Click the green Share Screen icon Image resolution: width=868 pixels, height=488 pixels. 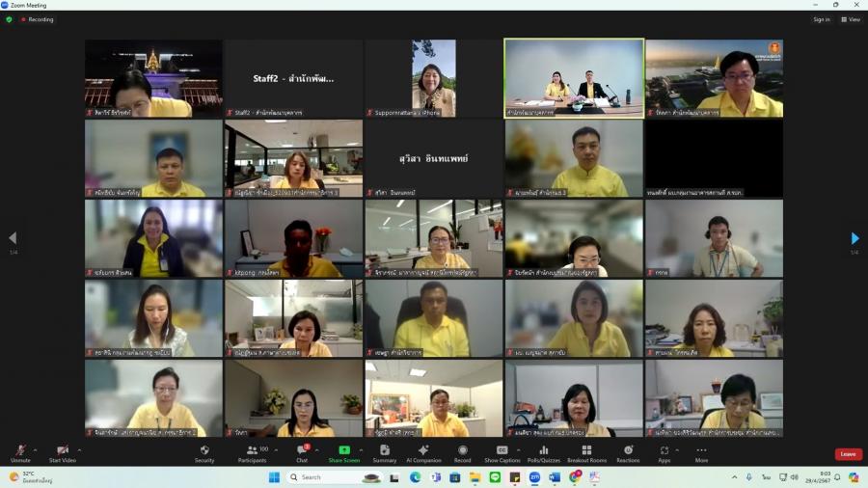click(x=344, y=450)
